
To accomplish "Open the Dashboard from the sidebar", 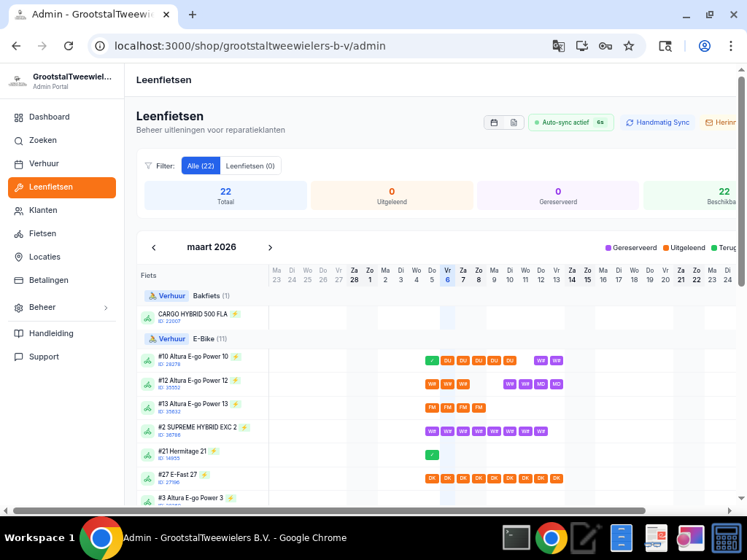I will (50, 117).
